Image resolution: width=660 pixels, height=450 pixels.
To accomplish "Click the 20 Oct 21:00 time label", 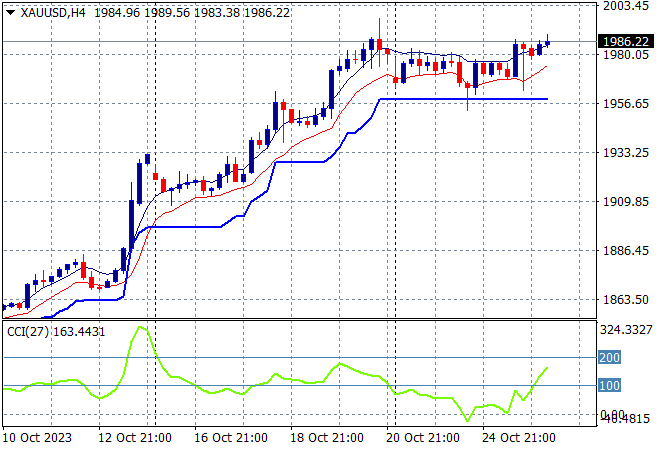I will click(x=423, y=438).
